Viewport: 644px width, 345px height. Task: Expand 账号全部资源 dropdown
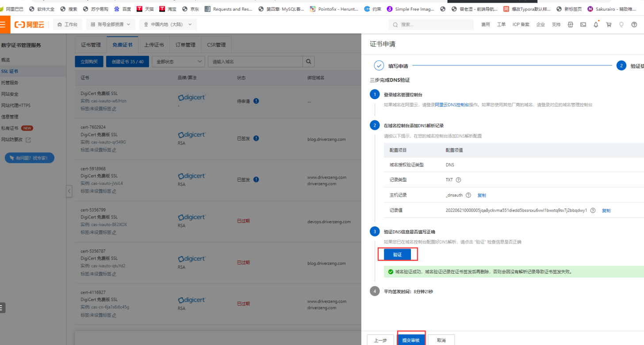point(111,25)
